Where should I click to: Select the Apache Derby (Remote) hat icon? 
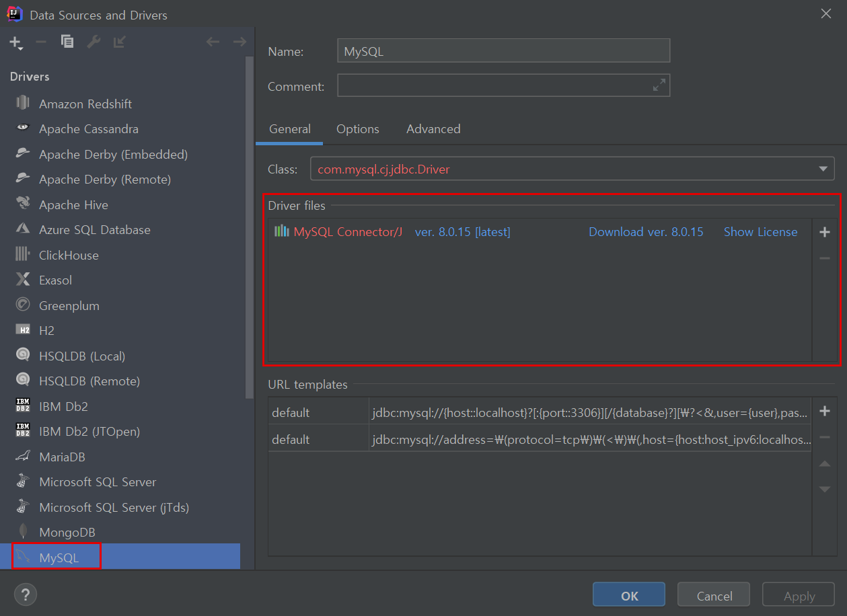point(23,178)
